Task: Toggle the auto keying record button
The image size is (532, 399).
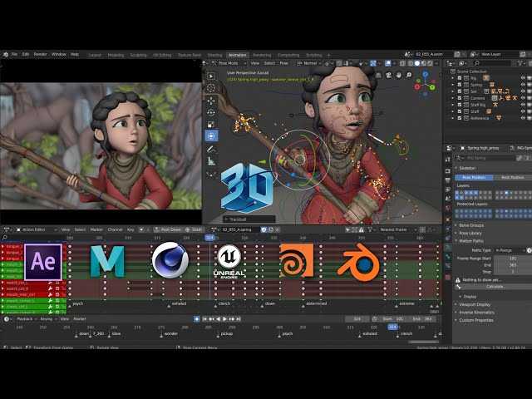Action: tap(197, 319)
